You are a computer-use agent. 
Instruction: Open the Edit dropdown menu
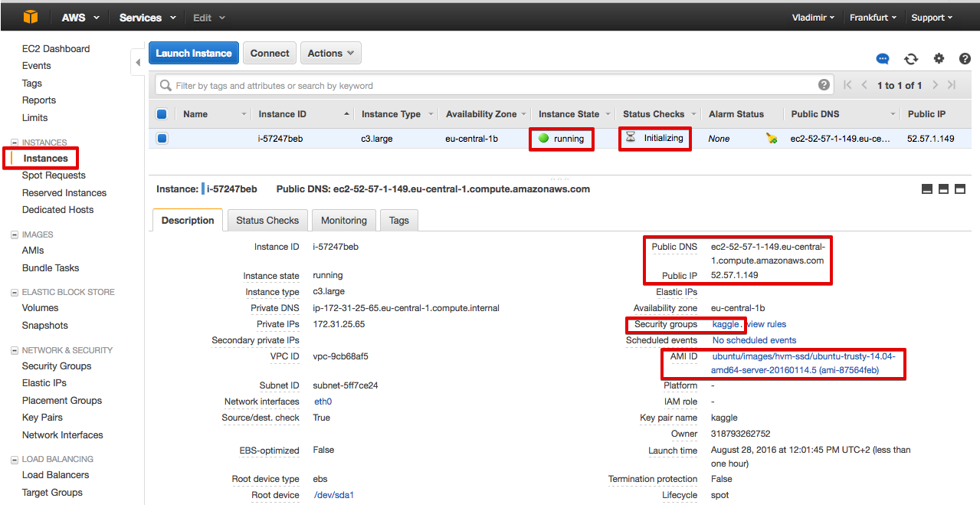pyautogui.click(x=209, y=18)
